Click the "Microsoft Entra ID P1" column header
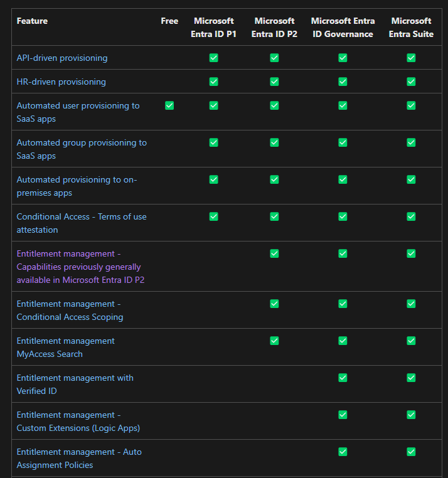The image size is (448, 478). click(x=214, y=28)
